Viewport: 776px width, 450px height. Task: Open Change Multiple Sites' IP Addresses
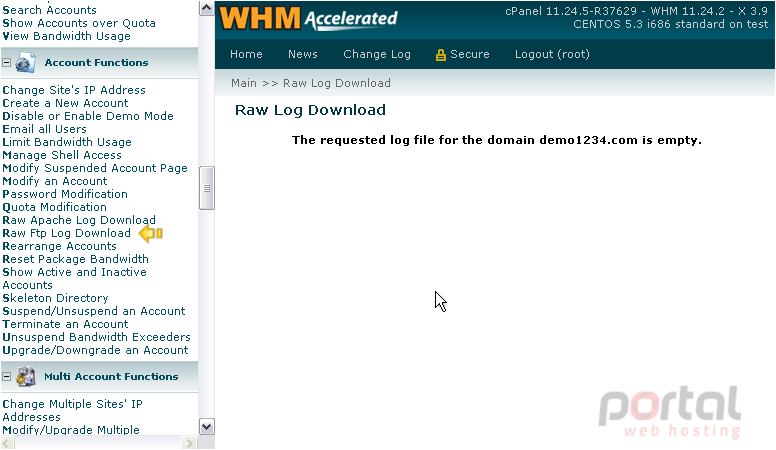(72, 410)
